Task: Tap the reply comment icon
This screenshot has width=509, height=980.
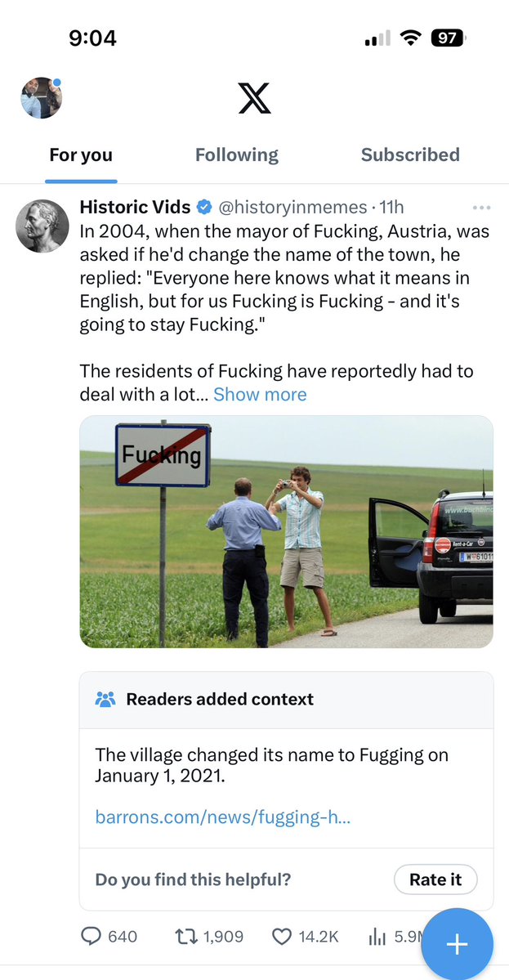Action: point(92,937)
